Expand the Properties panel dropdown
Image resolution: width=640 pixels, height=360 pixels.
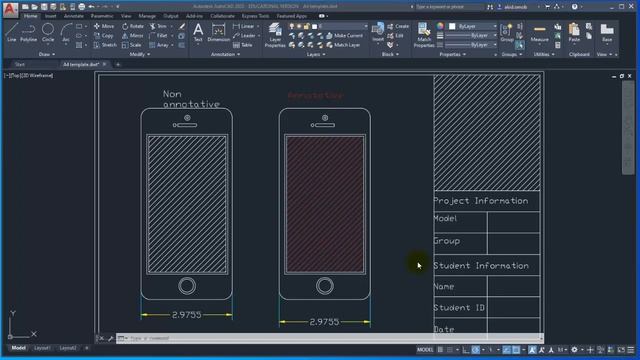coord(453,54)
